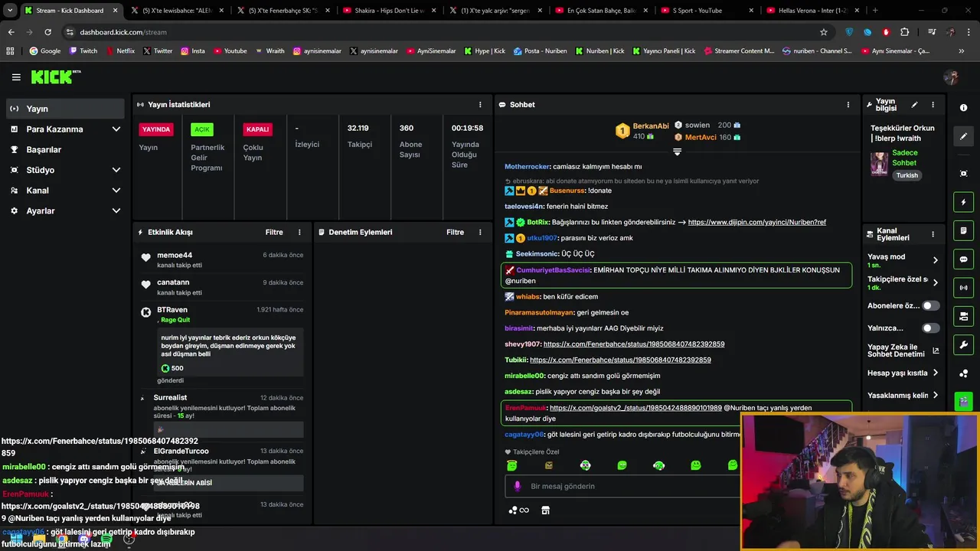Screen dimensions: 980x551
Task: Open the Kanal Eylemleri three-dot menu
Action: pos(933,234)
